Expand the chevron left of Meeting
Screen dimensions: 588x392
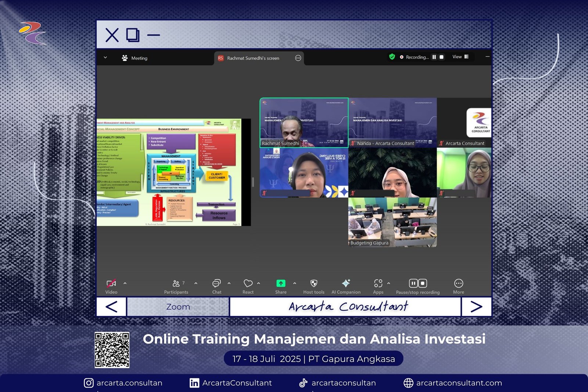coord(105,58)
